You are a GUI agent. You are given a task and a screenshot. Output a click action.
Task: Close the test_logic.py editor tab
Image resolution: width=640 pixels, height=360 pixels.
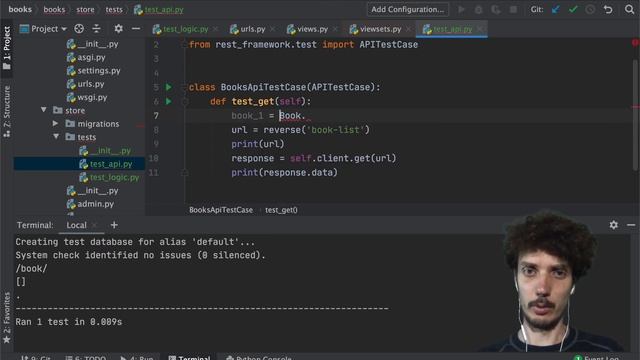(215, 29)
